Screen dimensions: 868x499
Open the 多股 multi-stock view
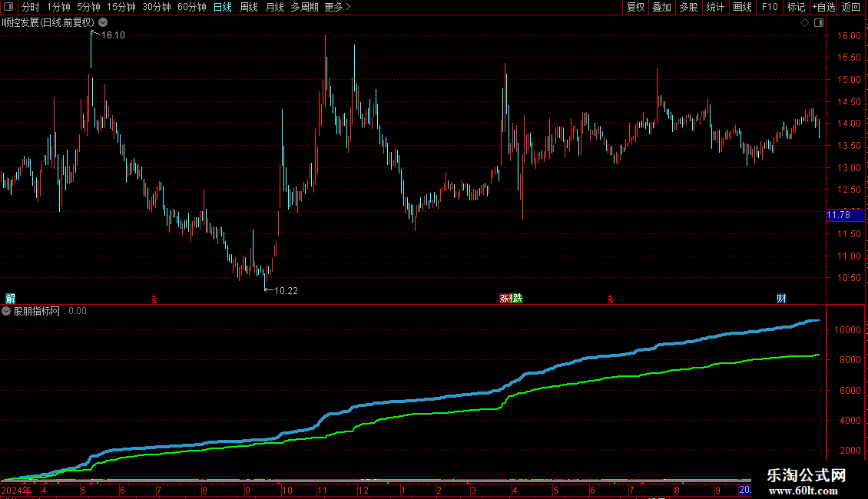point(688,7)
